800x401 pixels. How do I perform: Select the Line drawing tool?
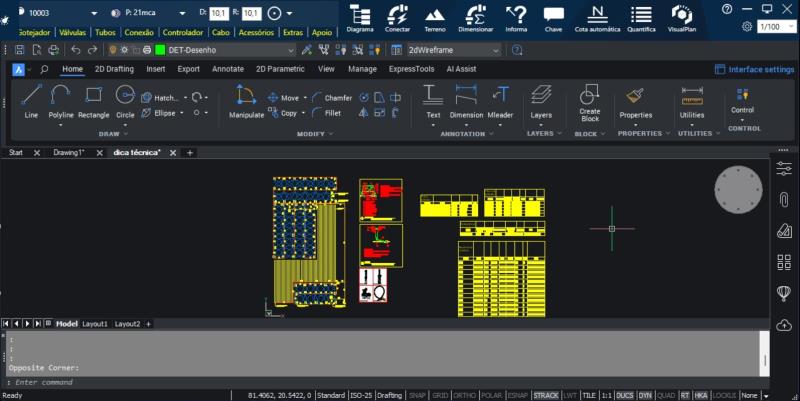[x=31, y=100]
